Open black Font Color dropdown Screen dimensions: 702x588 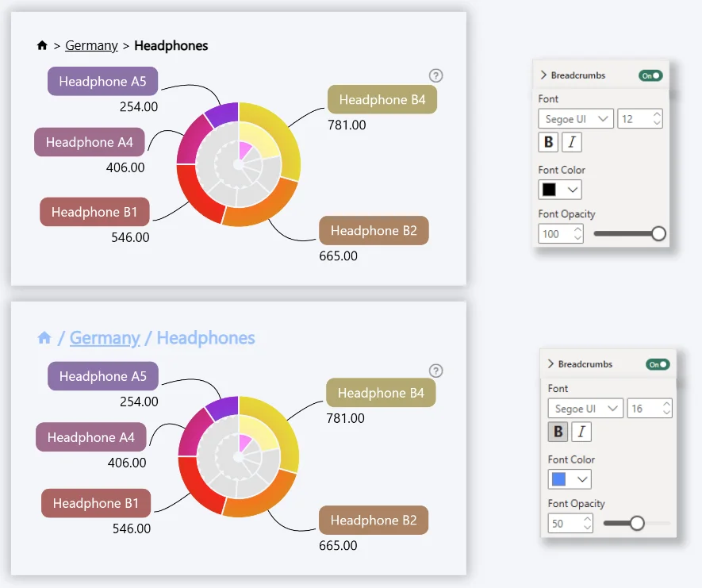pos(560,190)
